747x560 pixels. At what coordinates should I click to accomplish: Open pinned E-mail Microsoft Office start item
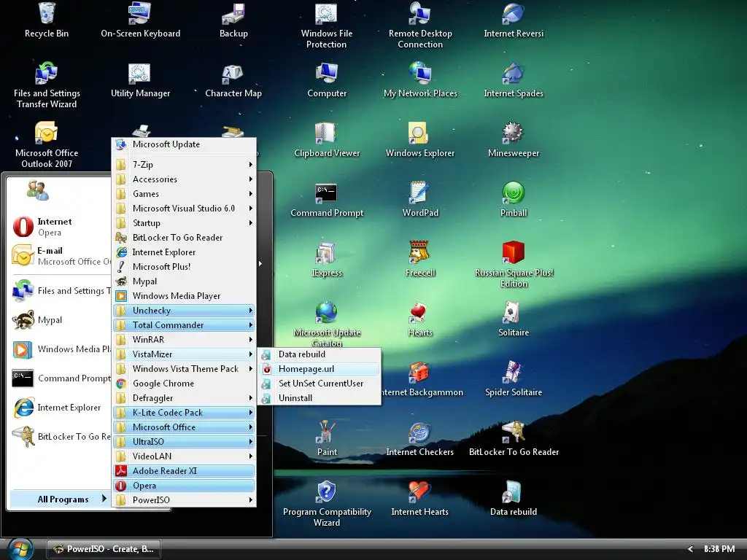[60, 256]
